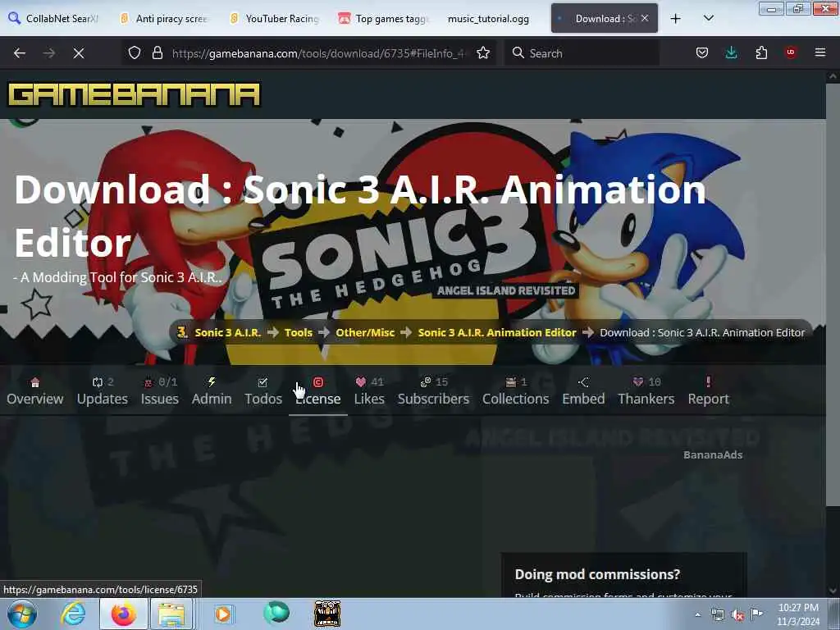List all tabs dropdown arrow
840x630 pixels.
(708, 18)
